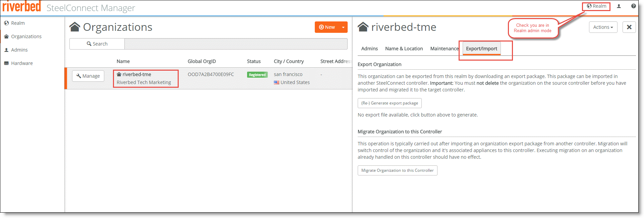The height and width of the screenshot is (218, 644).
Task: Click the Street Address column header
Action: (336, 61)
